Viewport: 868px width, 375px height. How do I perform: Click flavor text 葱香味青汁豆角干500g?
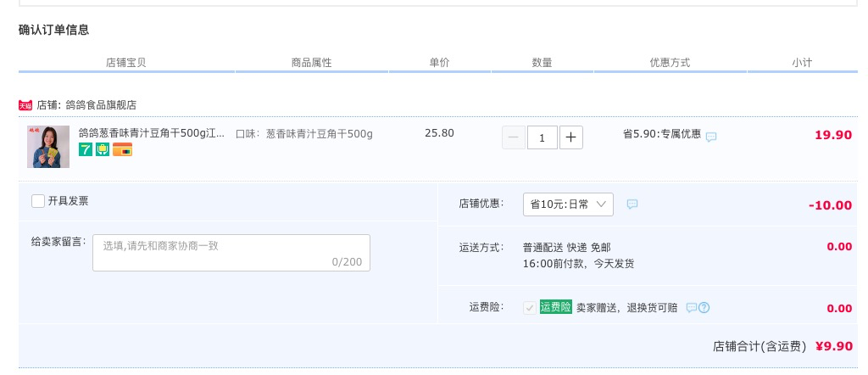(320, 134)
